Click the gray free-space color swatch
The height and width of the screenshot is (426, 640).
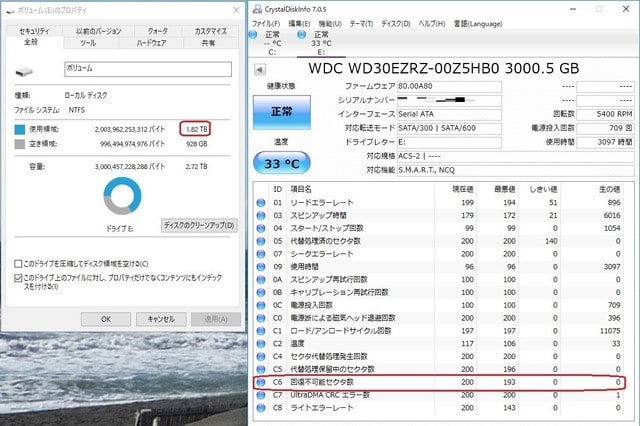[x=20, y=144]
